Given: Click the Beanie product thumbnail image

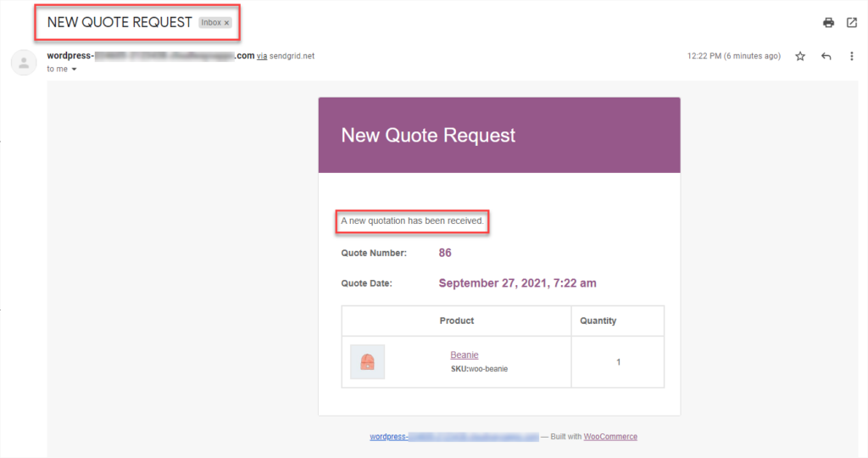Looking at the screenshot, I should pyautogui.click(x=368, y=361).
